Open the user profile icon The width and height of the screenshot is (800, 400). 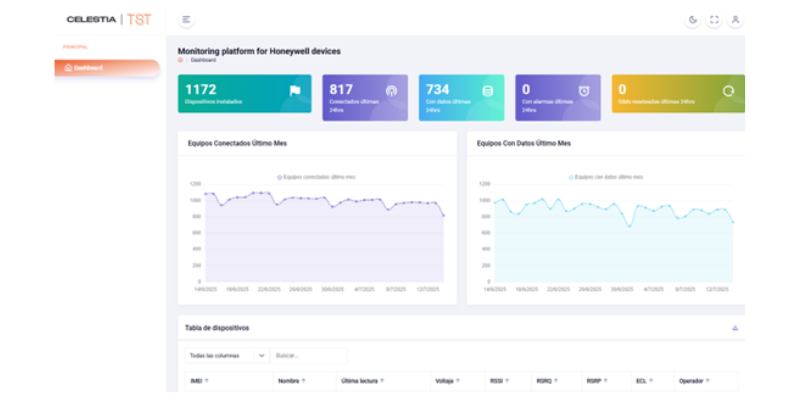[735, 19]
